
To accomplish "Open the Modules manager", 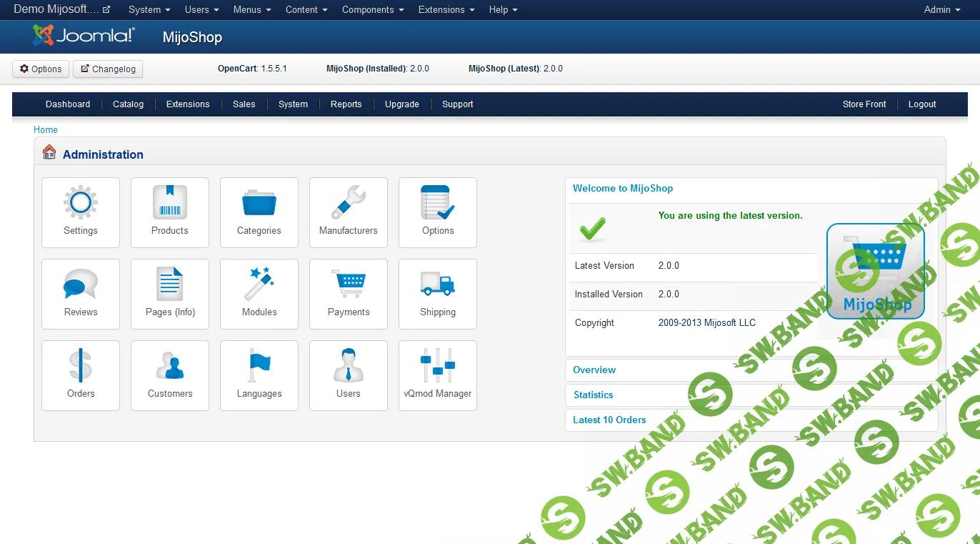I will [x=259, y=294].
